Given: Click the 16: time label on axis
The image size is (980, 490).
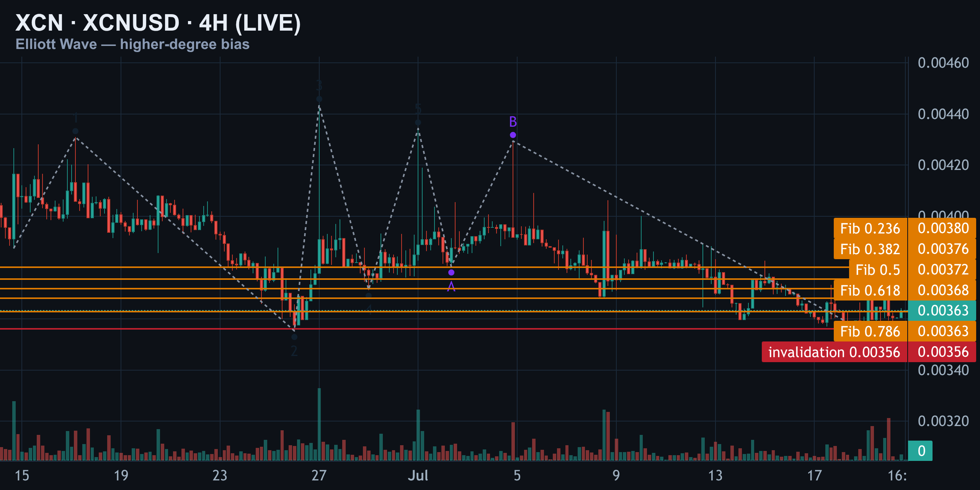Looking at the screenshot, I should click(897, 475).
